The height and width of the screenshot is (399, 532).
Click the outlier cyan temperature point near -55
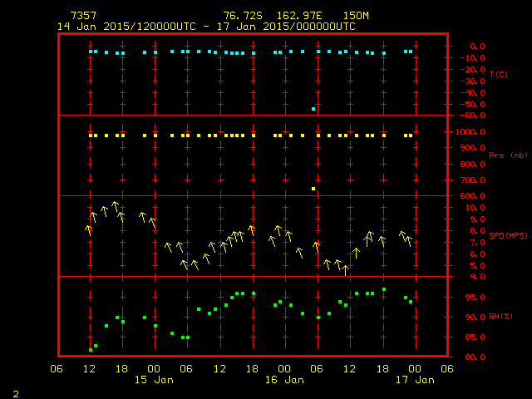tap(313, 109)
